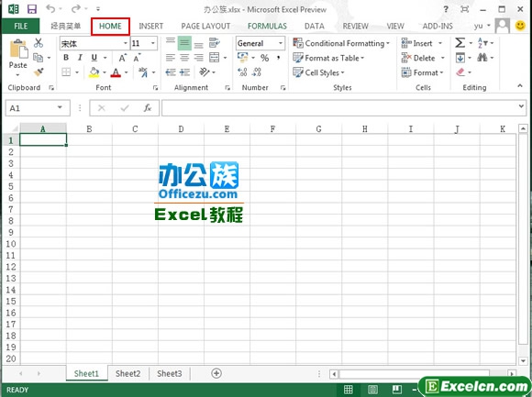Collapse the ribbon

520,86
